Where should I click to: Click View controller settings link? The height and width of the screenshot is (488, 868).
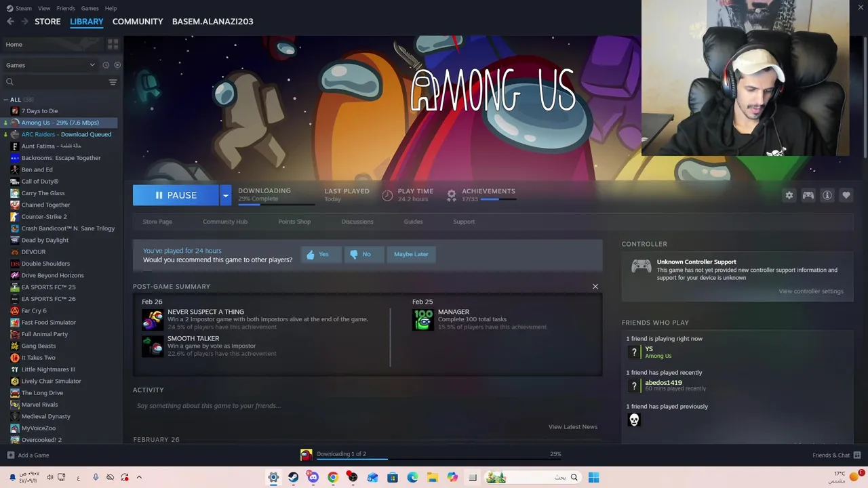(811, 291)
